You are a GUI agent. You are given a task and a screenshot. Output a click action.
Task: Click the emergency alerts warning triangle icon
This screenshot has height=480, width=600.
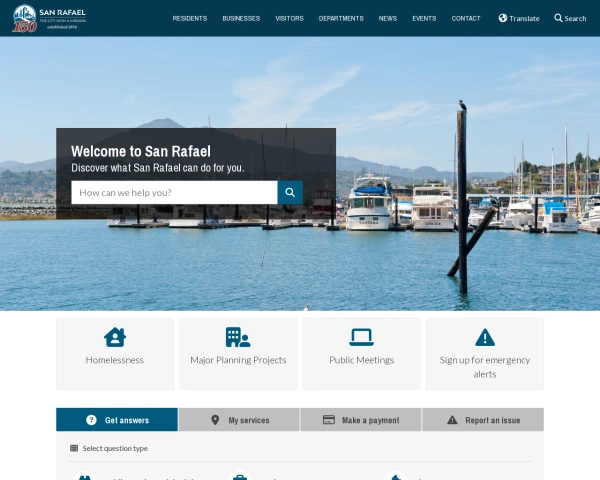click(x=485, y=337)
